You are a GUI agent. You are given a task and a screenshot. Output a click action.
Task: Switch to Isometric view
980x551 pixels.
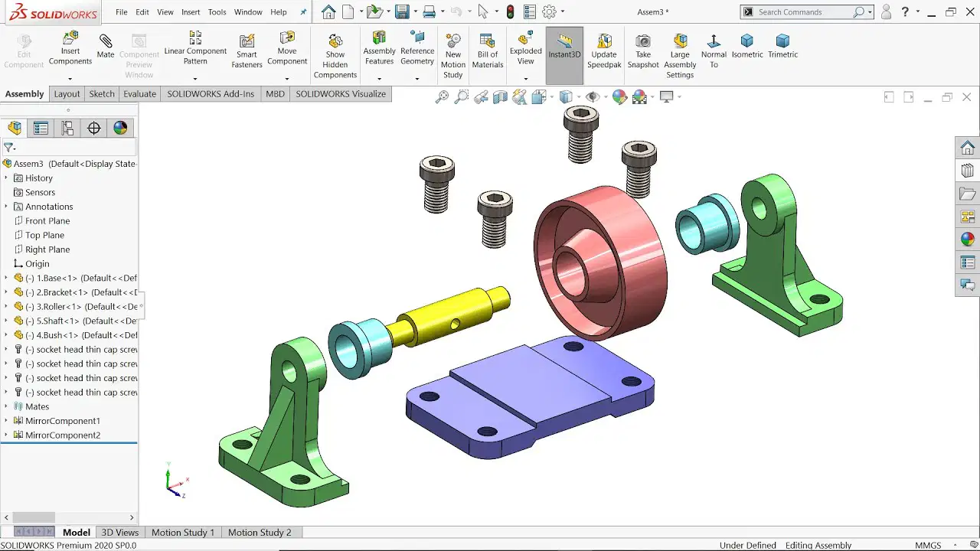[747, 46]
